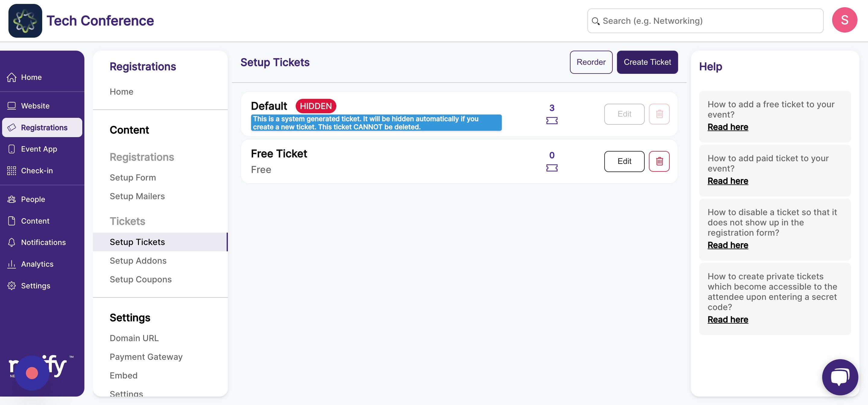Click into the Search field
The image size is (868, 405).
pyautogui.click(x=705, y=21)
